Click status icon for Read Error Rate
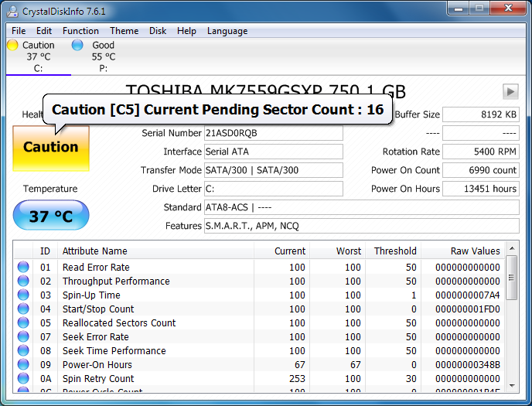 pyautogui.click(x=23, y=267)
